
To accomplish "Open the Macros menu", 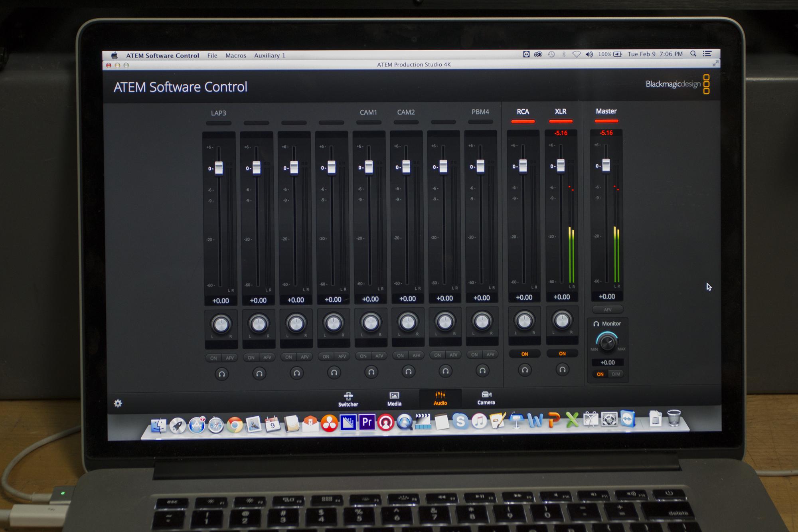I will [236, 55].
